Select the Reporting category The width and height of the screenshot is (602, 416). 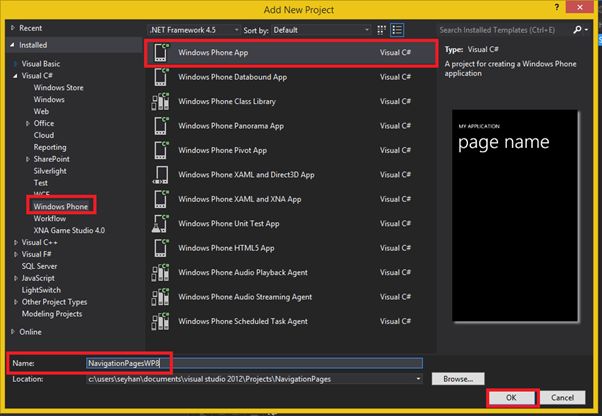(x=50, y=147)
